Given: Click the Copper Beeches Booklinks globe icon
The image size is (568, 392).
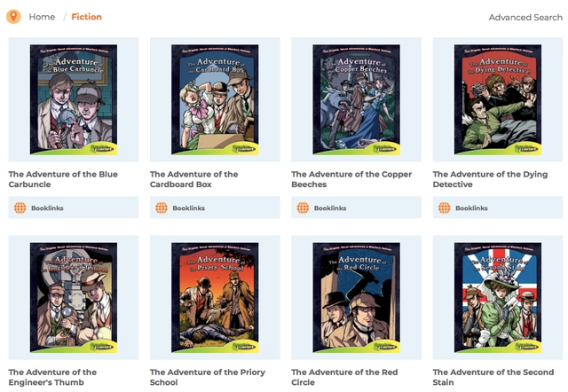Looking at the screenshot, I should tap(303, 208).
